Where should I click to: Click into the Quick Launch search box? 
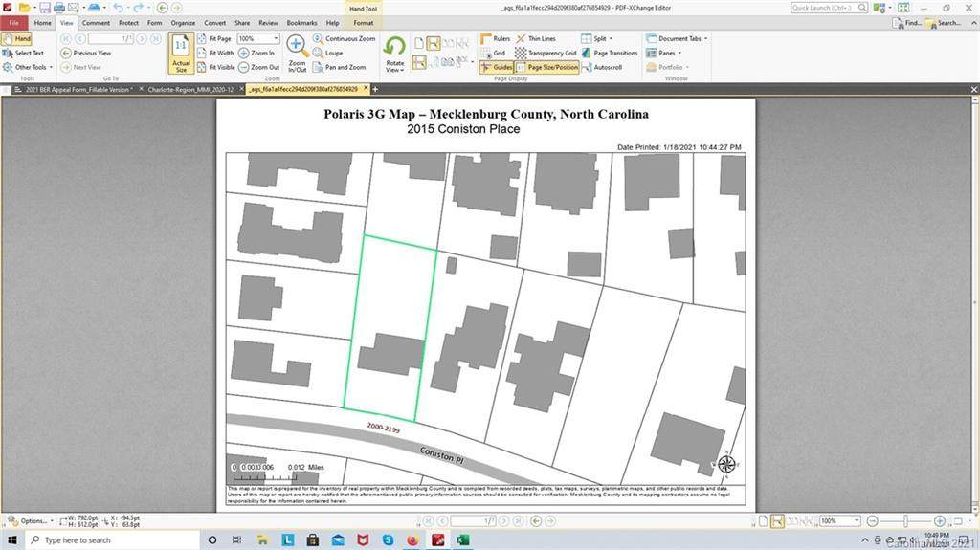[x=829, y=8]
